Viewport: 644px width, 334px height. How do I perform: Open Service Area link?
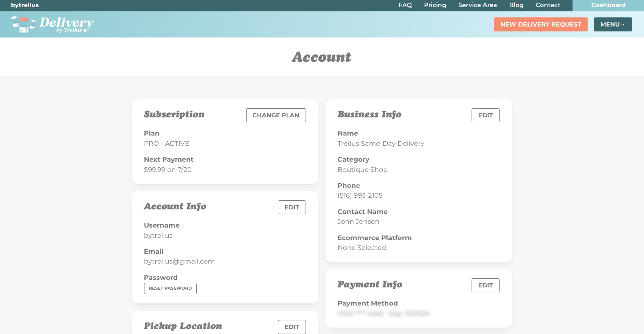click(x=477, y=5)
